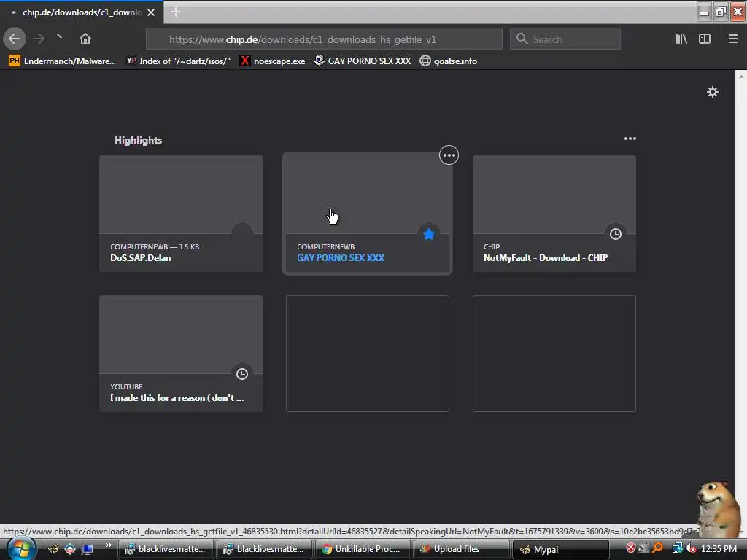Open the goatse.info bookmark

click(x=449, y=61)
